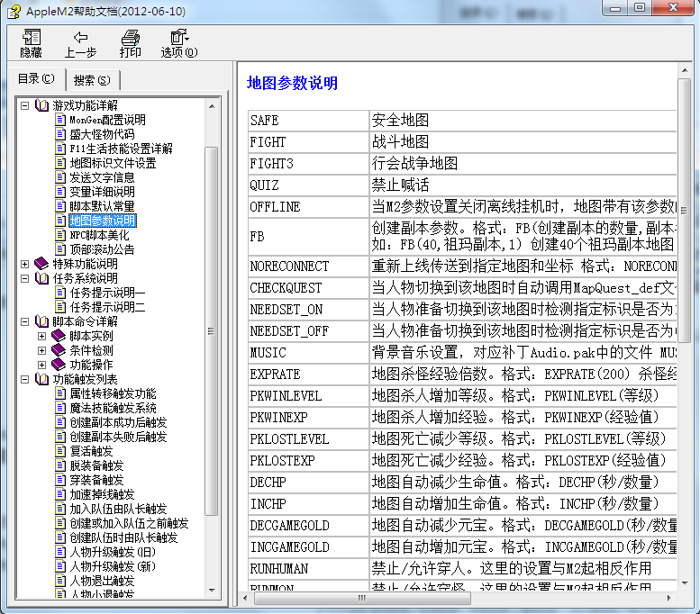
Task: Click the purple book icon beside 特殊功能说明
Action: (42, 264)
